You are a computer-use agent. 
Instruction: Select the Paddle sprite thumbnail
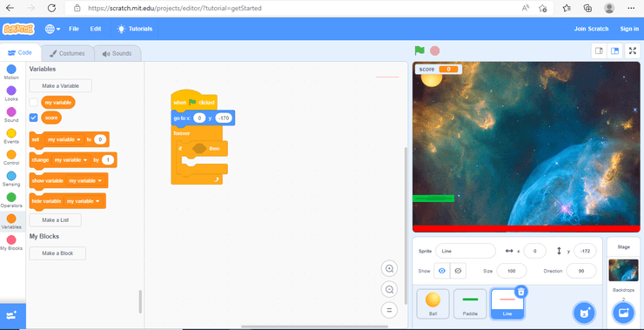470,304
